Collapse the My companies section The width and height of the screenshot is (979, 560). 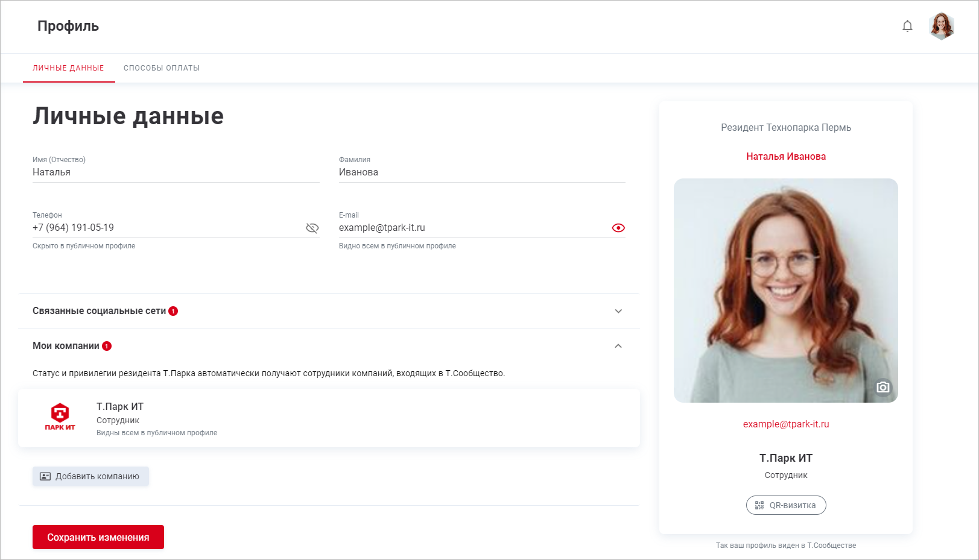pyautogui.click(x=618, y=346)
